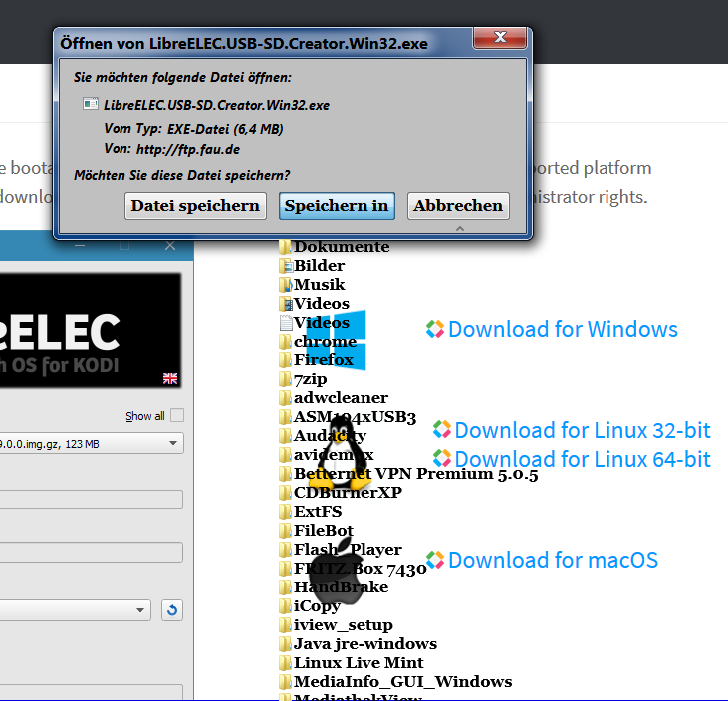Click the Windows logo graphic
The height and width of the screenshot is (701, 728).
point(337,340)
